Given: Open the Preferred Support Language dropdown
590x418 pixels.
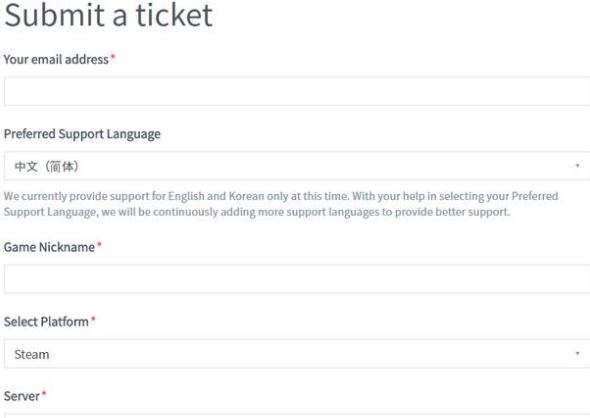Looking at the screenshot, I should 297,166.
